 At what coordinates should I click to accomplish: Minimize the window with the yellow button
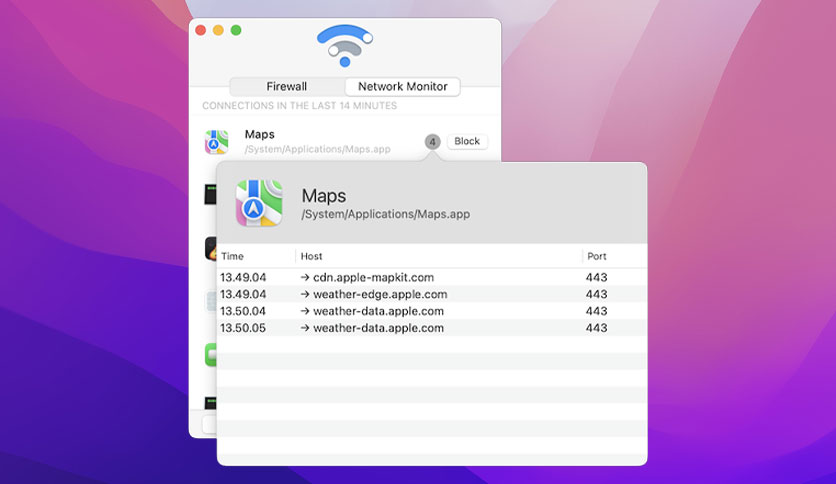pyautogui.click(x=219, y=30)
